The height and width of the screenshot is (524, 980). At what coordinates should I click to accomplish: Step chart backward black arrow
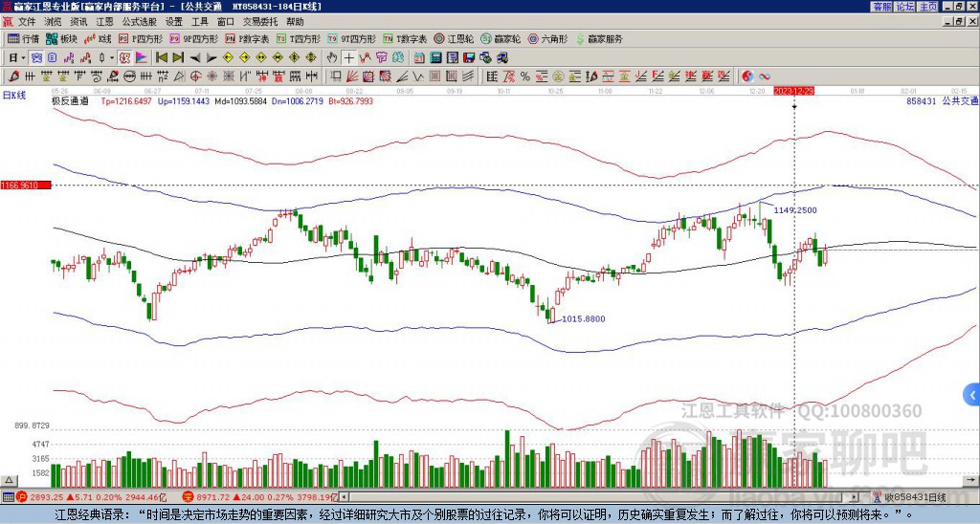pos(195,58)
